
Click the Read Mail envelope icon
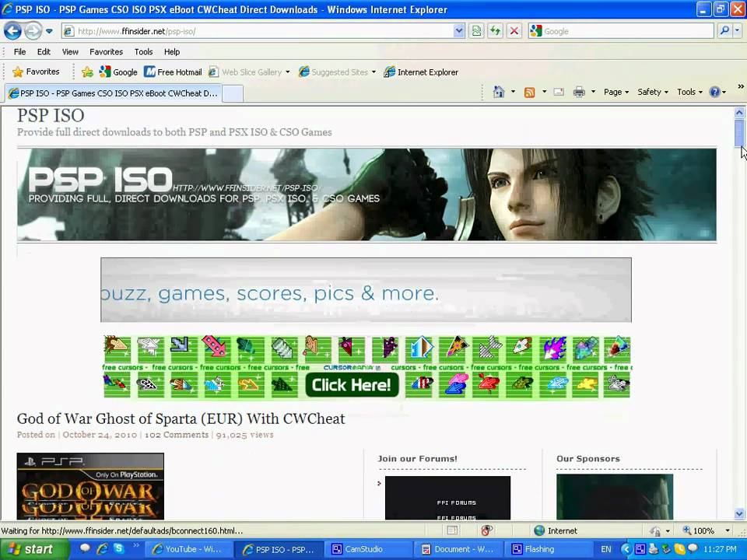[559, 92]
